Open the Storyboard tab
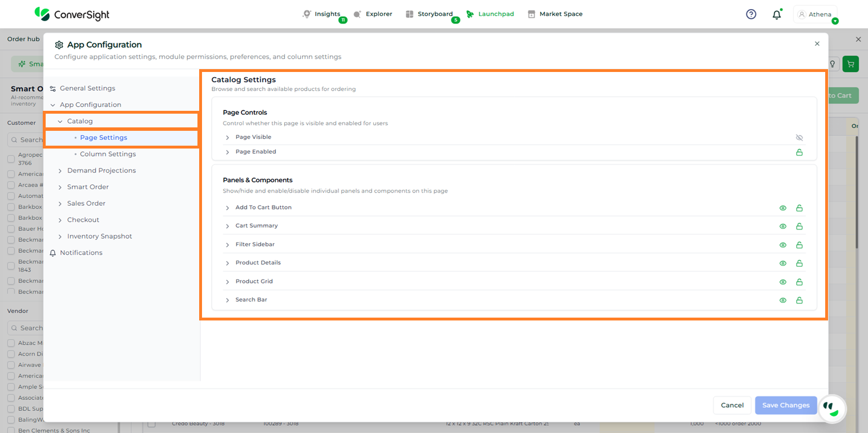The width and height of the screenshot is (868, 433). [x=429, y=14]
